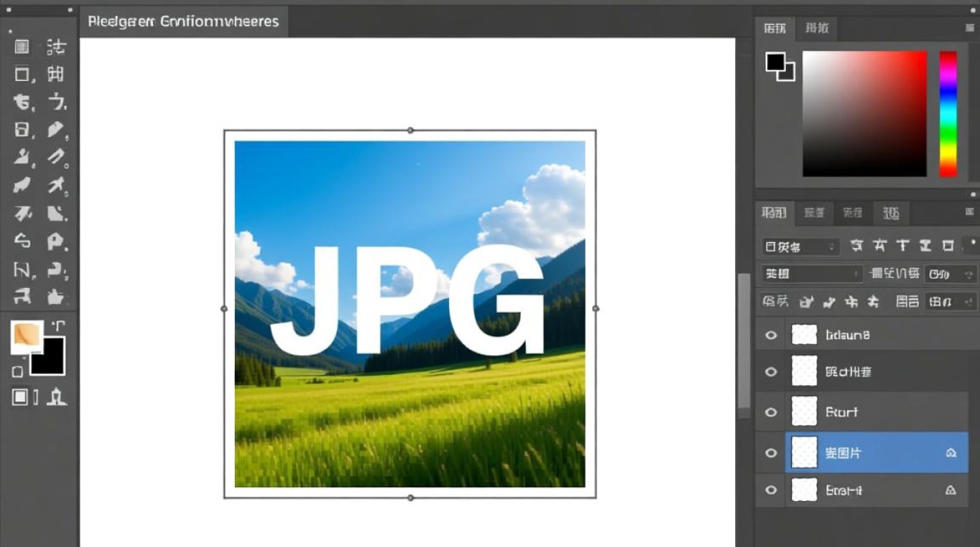Viewport: 980px width, 547px height.
Task: Toggle visibility of the Bkurt layer
Action: (771, 411)
